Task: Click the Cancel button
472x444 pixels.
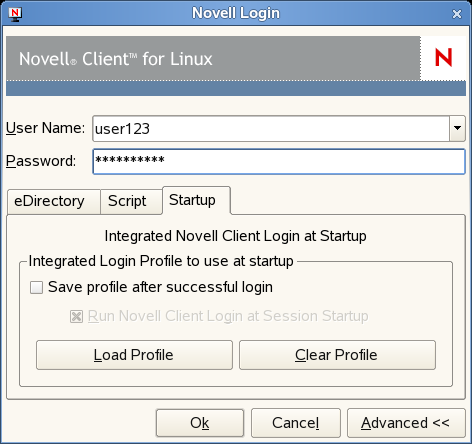Action: coord(296,423)
